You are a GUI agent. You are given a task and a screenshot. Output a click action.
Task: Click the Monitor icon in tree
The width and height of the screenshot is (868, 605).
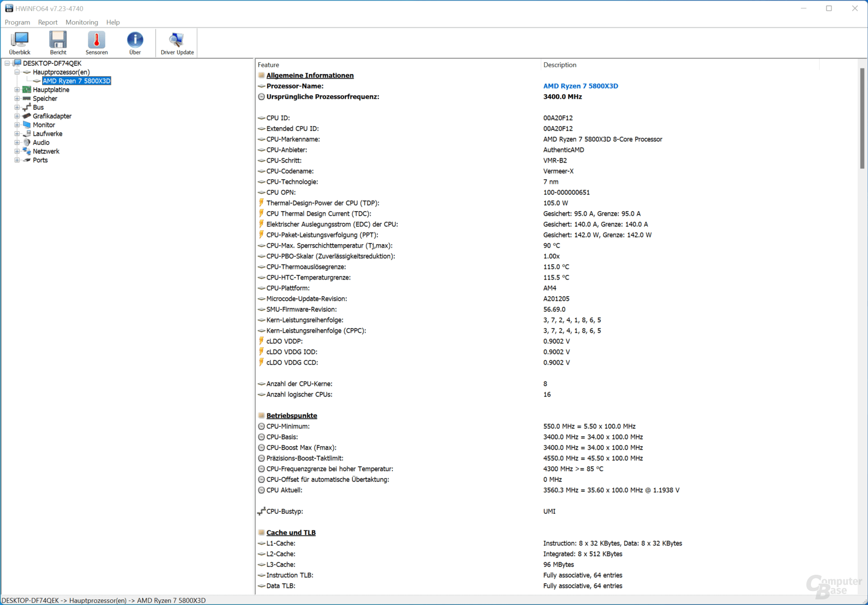click(26, 125)
